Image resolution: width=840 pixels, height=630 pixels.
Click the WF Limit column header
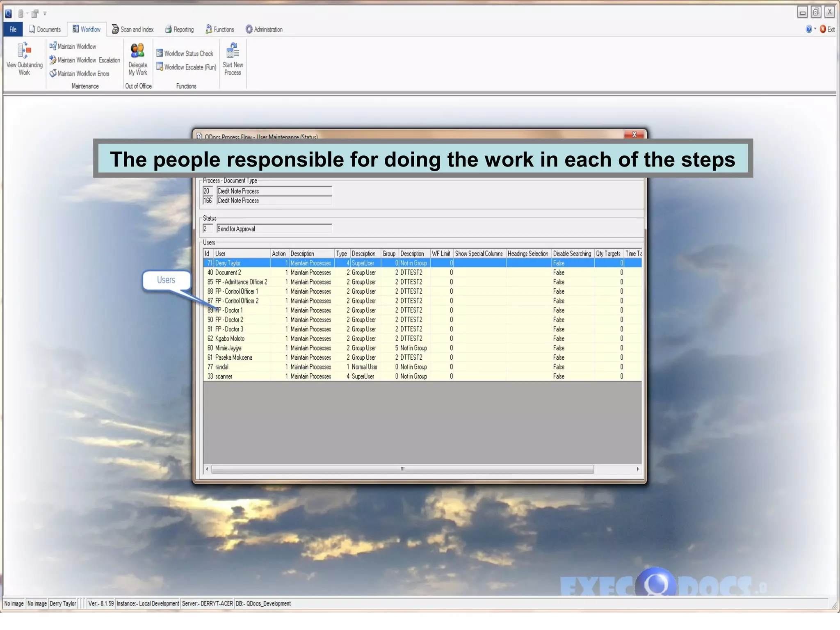[x=442, y=254]
